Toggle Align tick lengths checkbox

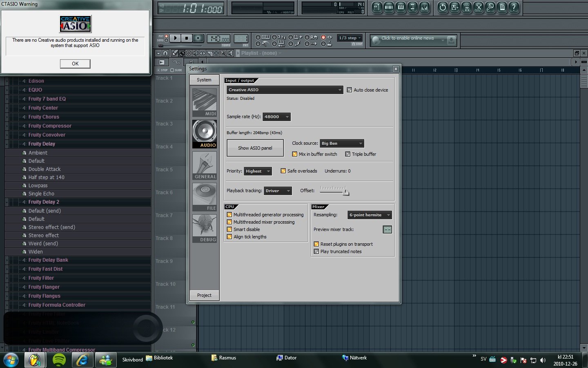point(229,237)
